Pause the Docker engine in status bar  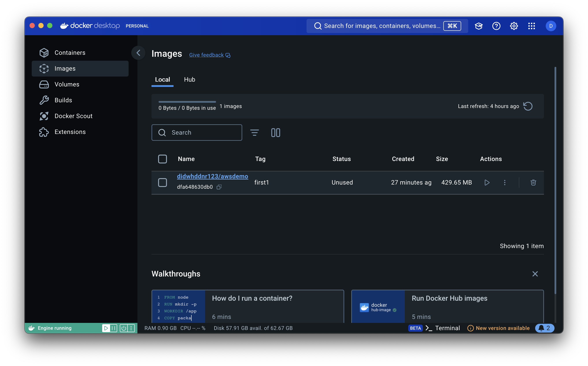coord(113,328)
